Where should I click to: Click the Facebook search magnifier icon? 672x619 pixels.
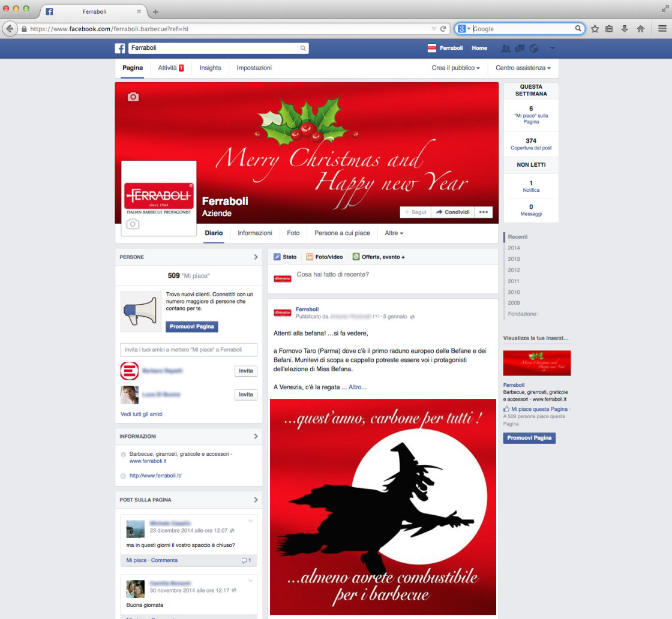point(303,49)
